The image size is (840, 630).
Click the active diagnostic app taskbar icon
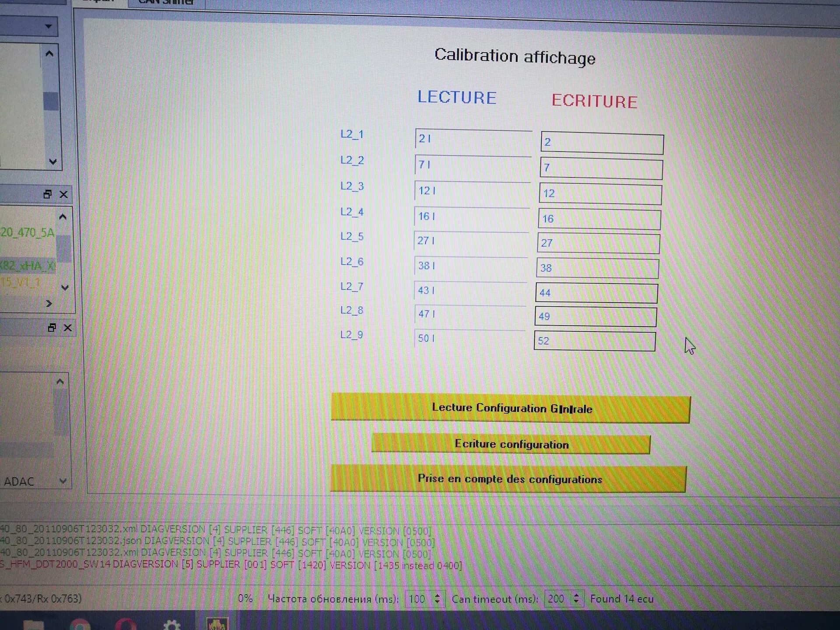click(217, 624)
